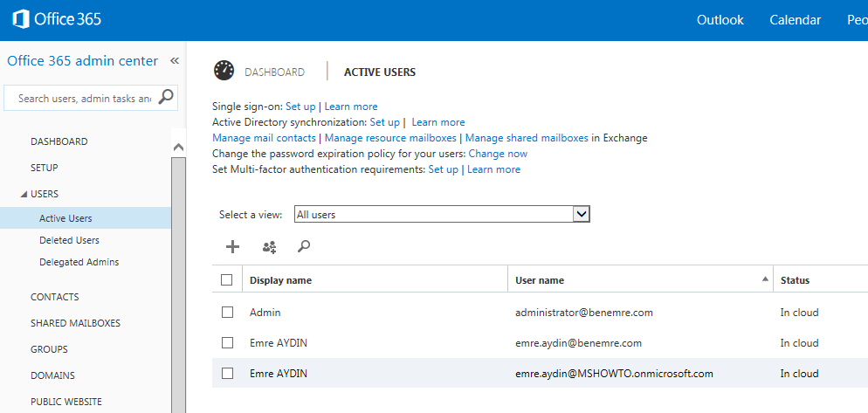Open CONTACTS in sidebar
Screen dimensions: 868x413
point(55,297)
